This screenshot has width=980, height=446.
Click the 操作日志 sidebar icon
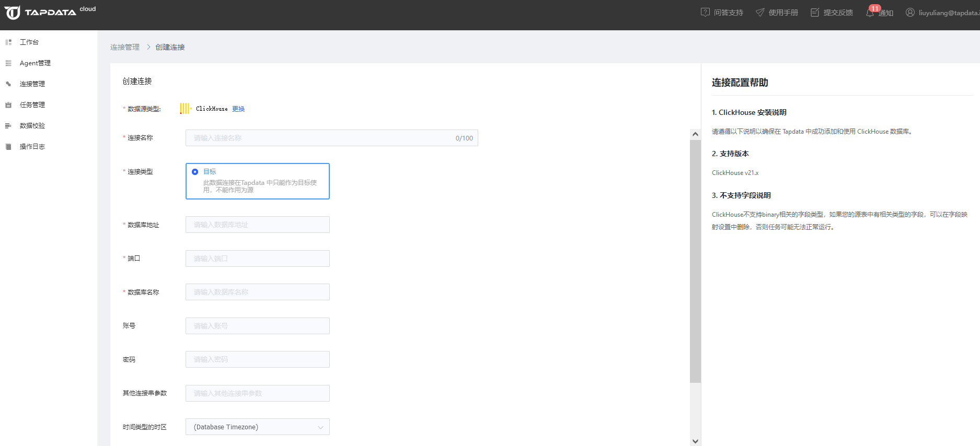(x=8, y=146)
